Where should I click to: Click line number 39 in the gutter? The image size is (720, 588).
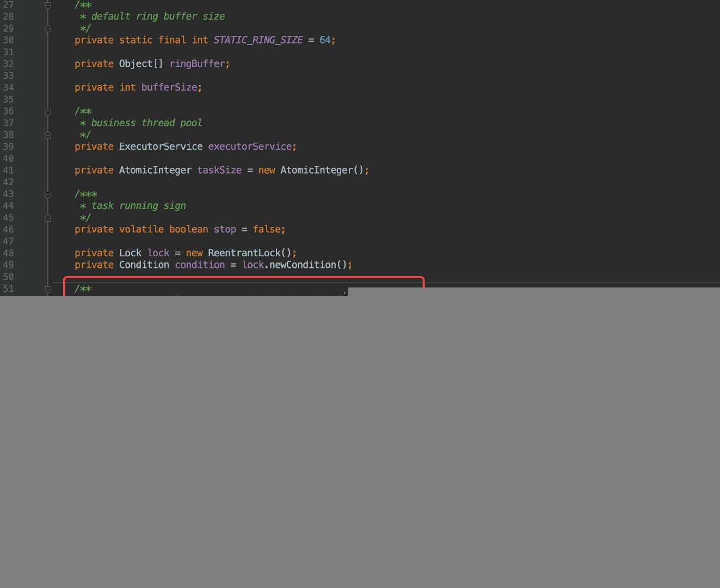point(8,146)
